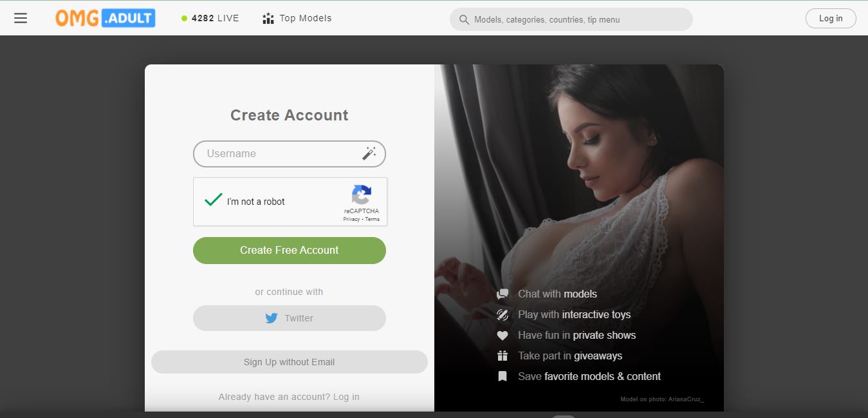
Task: Click 'Save favorite models & content' text
Action: click(589, 376)
